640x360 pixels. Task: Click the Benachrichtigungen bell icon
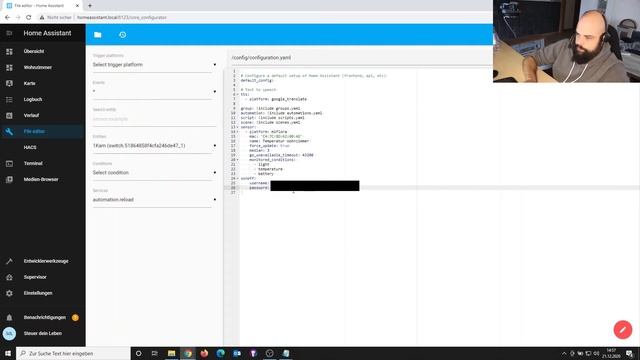click(9, 318)
